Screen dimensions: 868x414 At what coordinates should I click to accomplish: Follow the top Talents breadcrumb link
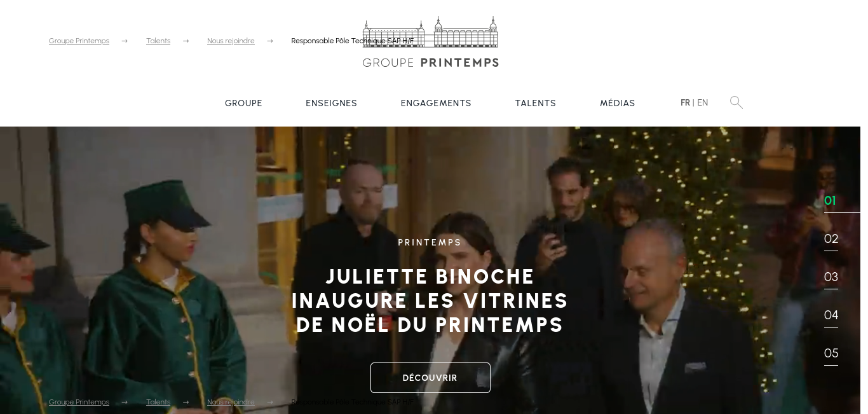[x=158, y=41]
